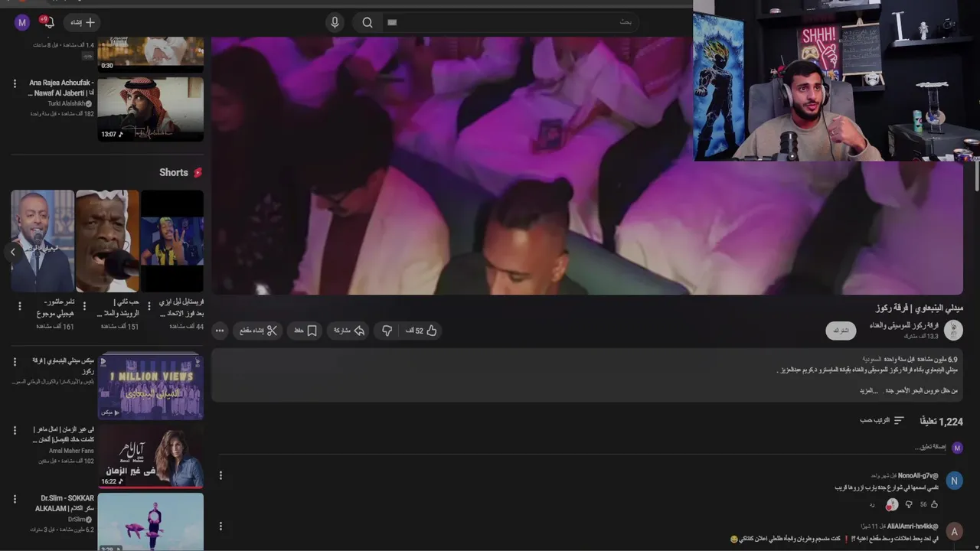Screen dimensions: 980x551
Task: Open Ana Rajea Achoufak video thumbnail
Action: (x=151, y=109)
